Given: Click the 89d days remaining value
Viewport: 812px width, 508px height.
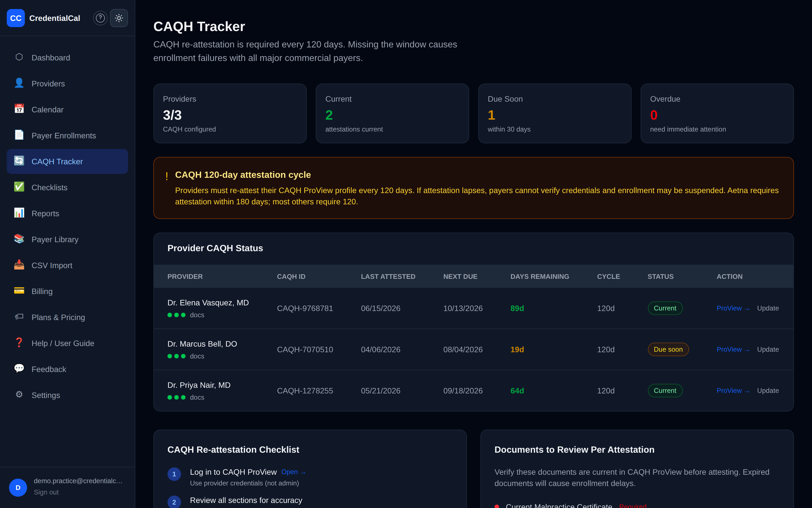Looking at the screenshot, I should [517, 308].
